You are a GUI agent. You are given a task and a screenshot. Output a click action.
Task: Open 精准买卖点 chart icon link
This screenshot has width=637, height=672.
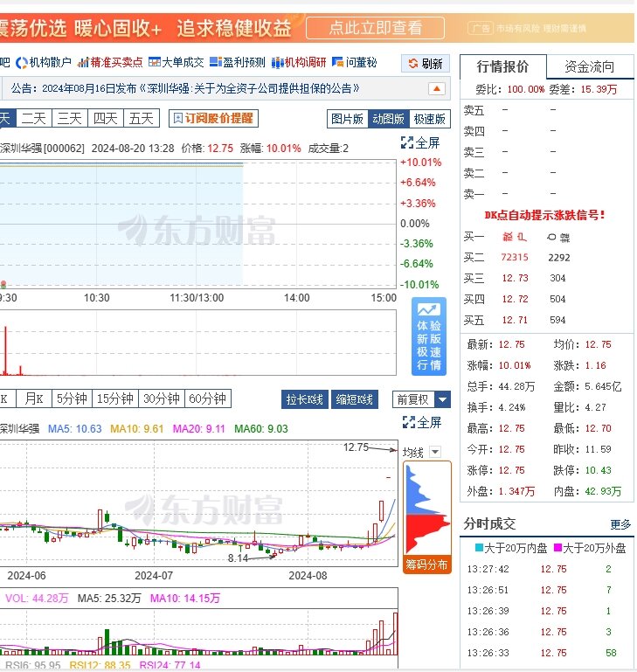point(110,63)
